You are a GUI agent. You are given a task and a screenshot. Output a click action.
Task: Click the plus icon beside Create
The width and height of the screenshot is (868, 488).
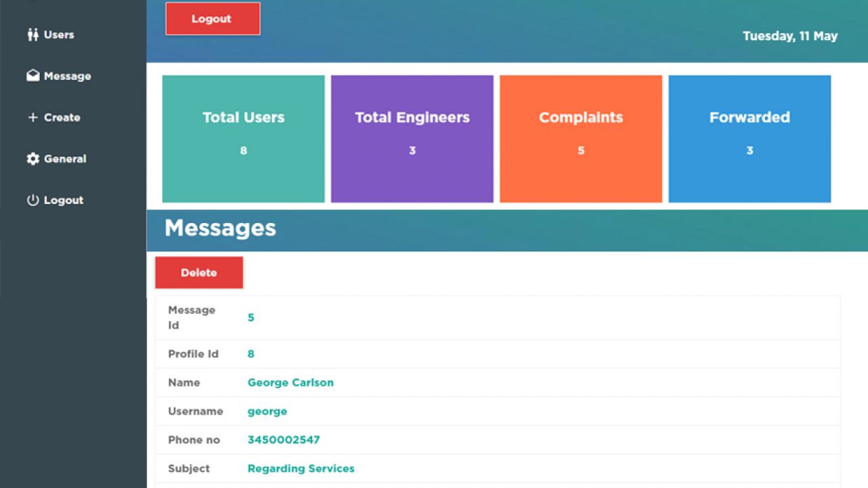tap(33, 117)
